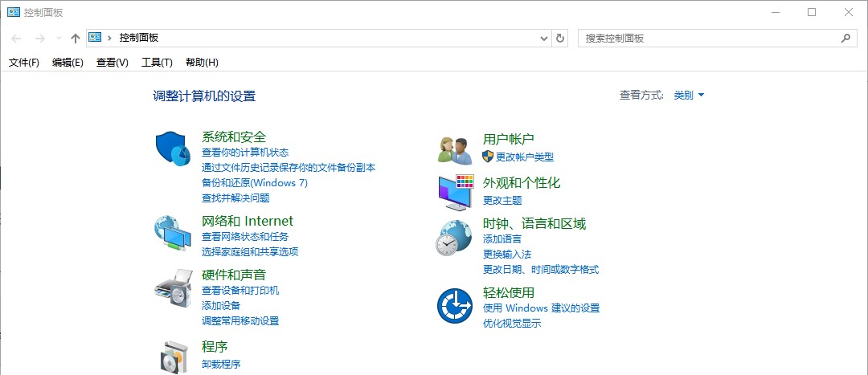Click 添加语言 link
Viewport: 868px width, 375px height.
pyautogui.click(x=502, y=239)
